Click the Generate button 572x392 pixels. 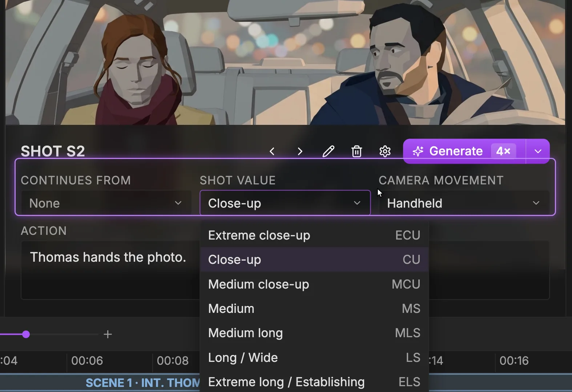[x=464, y=151]
